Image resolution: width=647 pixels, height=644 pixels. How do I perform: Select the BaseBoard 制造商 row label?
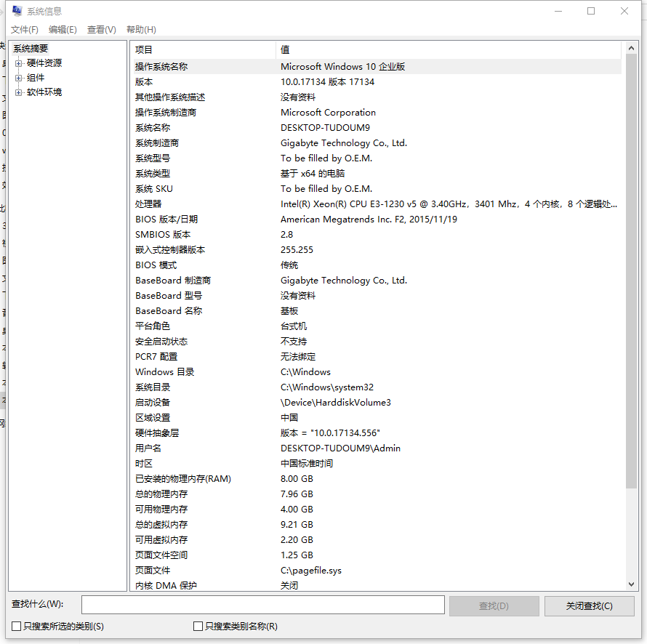pyautogui.click(x=173, y=281)
